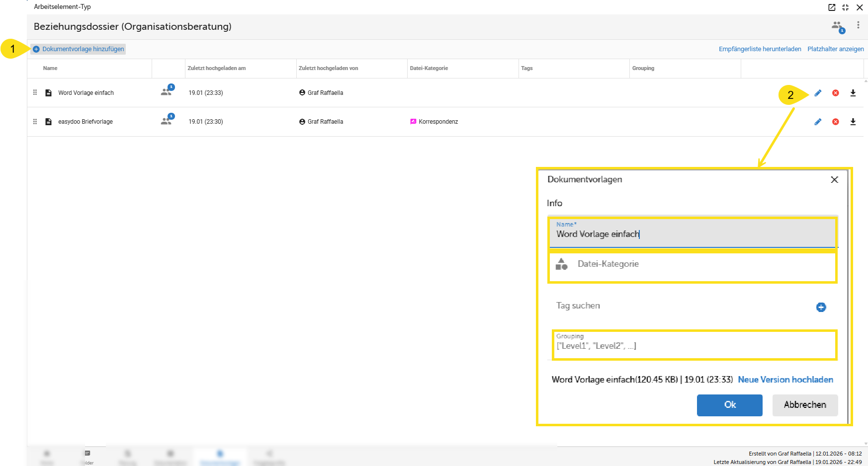Click the blue plus to add a tag

821,308
